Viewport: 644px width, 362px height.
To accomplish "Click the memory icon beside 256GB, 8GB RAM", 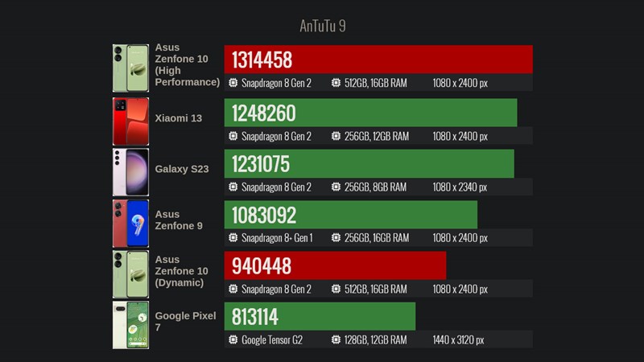I will (336, 187).
